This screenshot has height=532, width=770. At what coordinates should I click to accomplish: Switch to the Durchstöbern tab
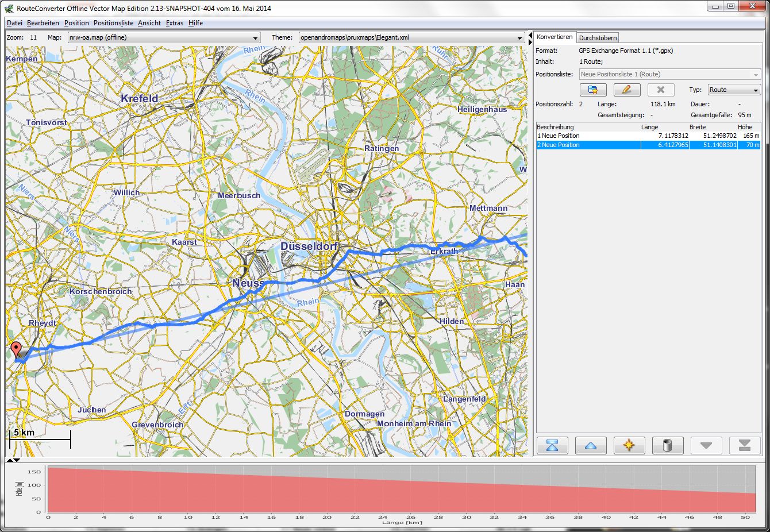(x=598, y=38)
